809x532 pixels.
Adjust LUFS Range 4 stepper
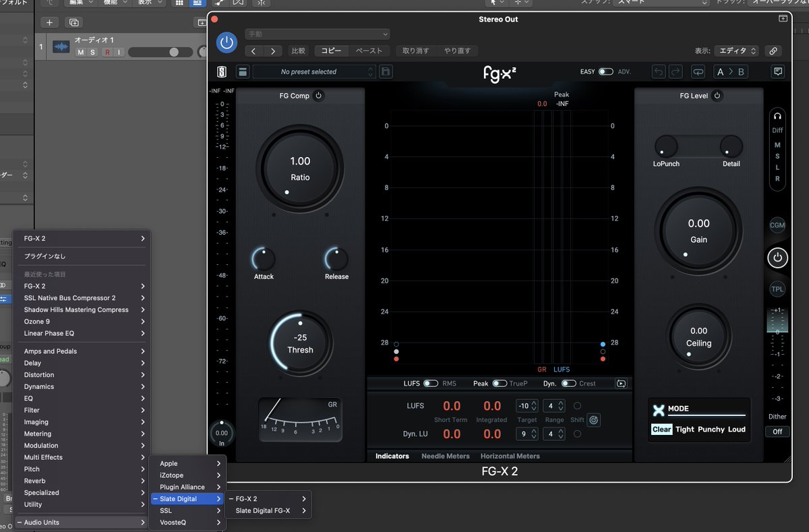556,406
